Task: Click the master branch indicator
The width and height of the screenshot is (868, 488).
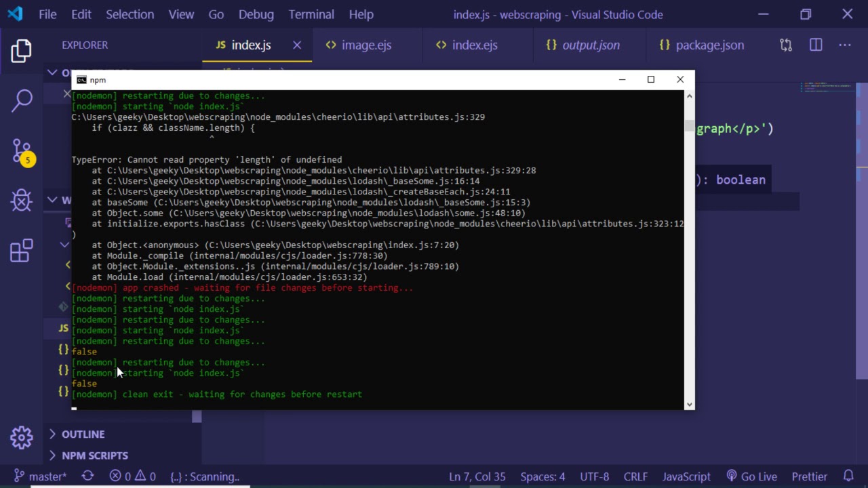Action: [x=41, y=476]
